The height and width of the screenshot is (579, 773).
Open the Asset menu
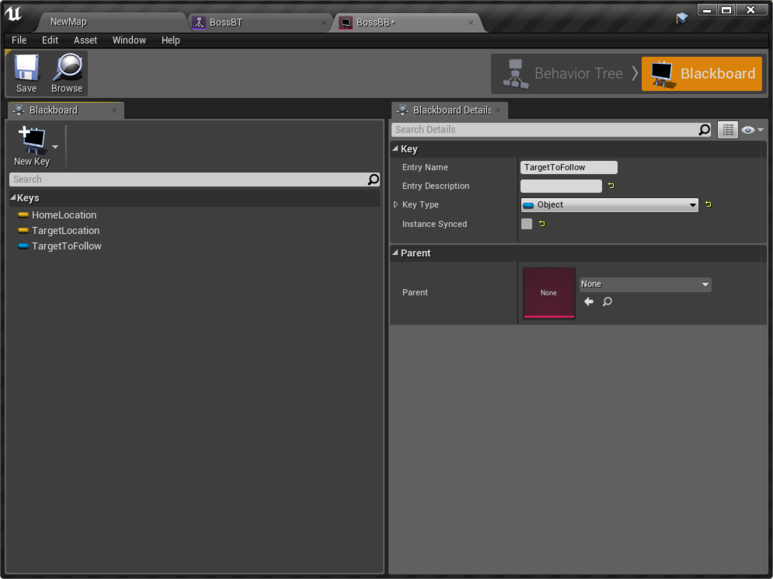[x=85, y=40]
